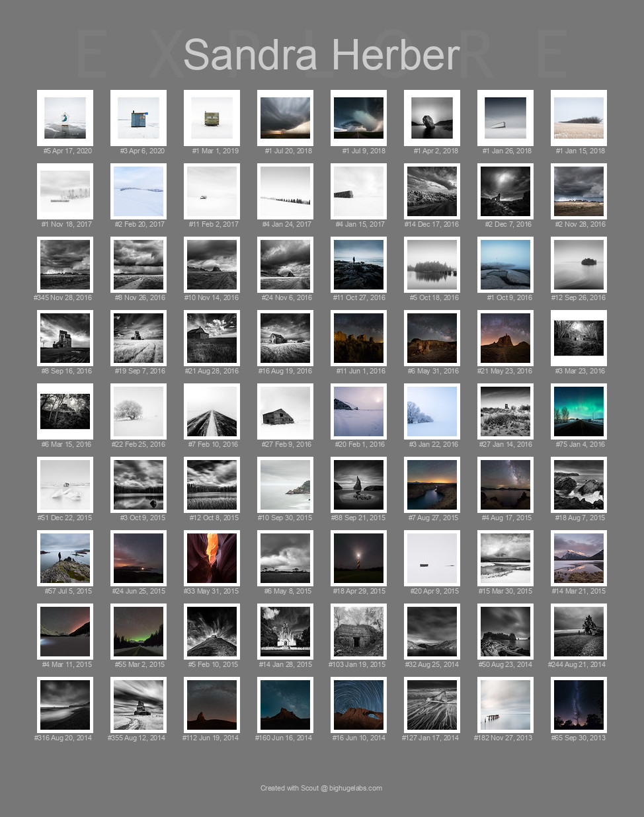This screenshot has height=817, width=644.
Task: Select the #16 Jun 10, 2014 star trails image
Action: coord(358,705)
